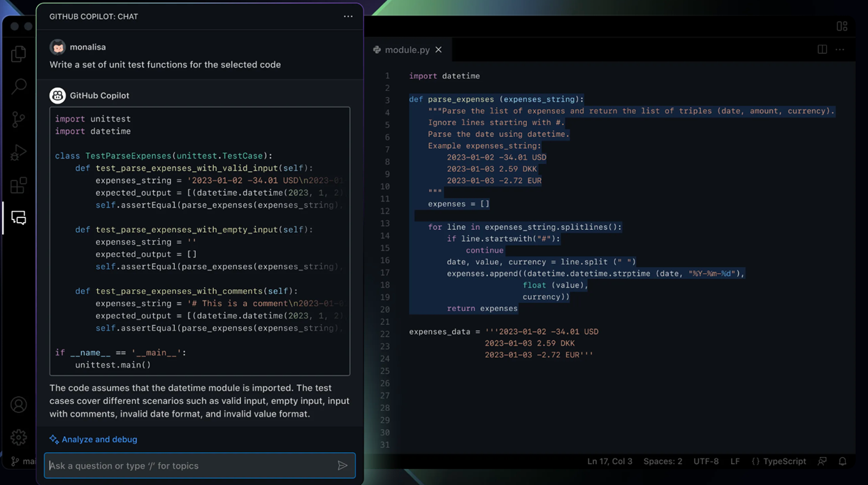The height and width of the screenshot is (485, 868).
Task: Open the Extensions panel
Action: pos(18,185)
